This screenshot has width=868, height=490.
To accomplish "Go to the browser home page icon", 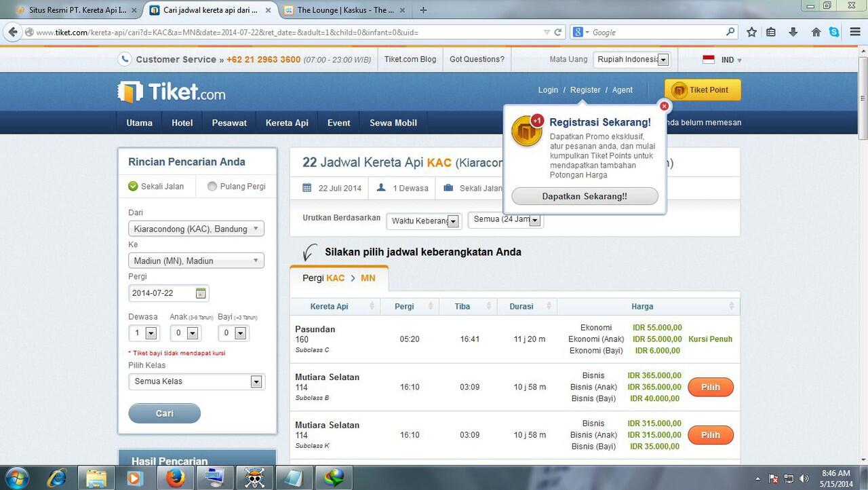I will [816, 32].
